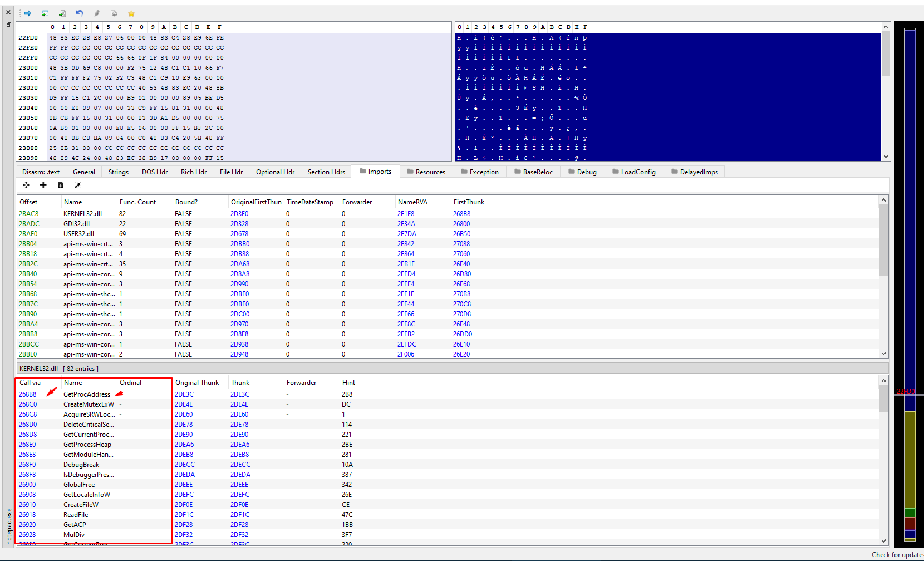Click the dark red block in the section map
This screenshot has width=924, height=561.
tap(910, 523)
